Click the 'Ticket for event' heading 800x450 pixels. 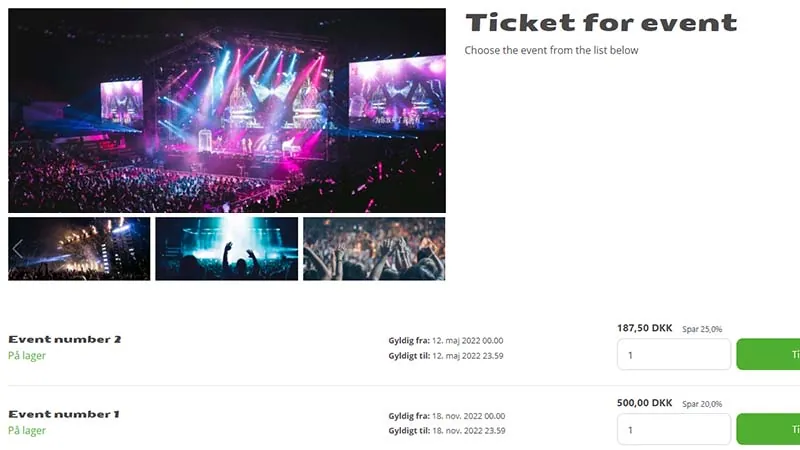(602, 23)
